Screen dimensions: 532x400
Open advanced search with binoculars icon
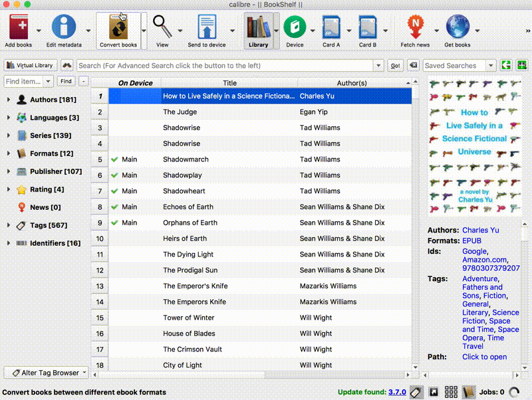(x=67, y=66)
